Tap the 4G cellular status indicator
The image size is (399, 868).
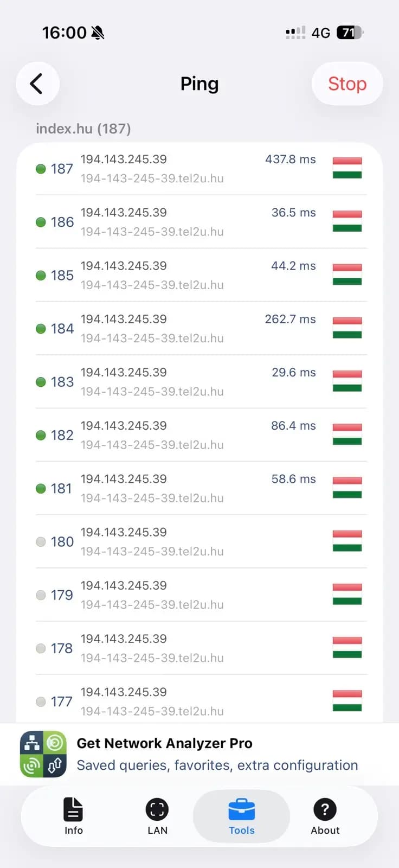click(319, 33)
